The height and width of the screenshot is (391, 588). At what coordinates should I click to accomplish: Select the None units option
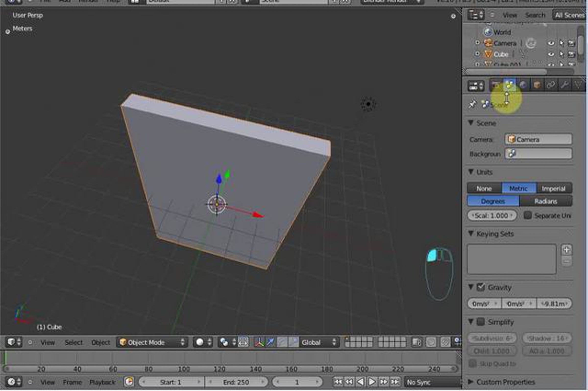pyautogui.click(x=484, y=188)
